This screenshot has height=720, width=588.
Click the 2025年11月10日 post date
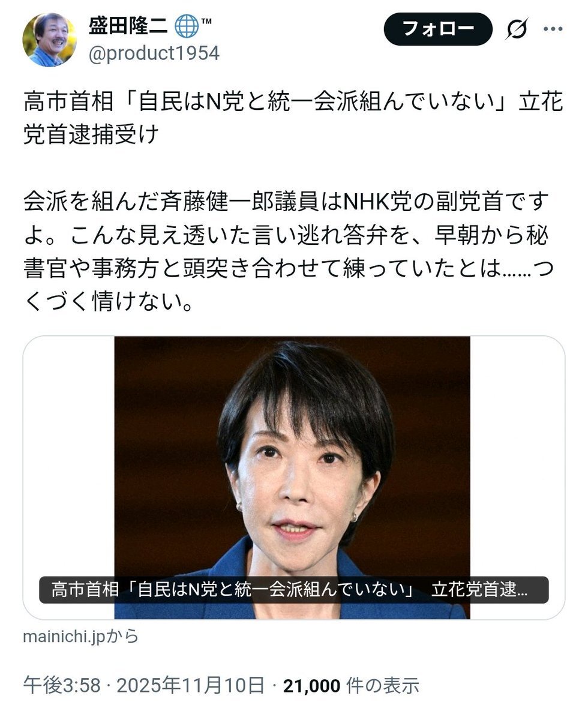pyautogui.click(x=190, y=685)
